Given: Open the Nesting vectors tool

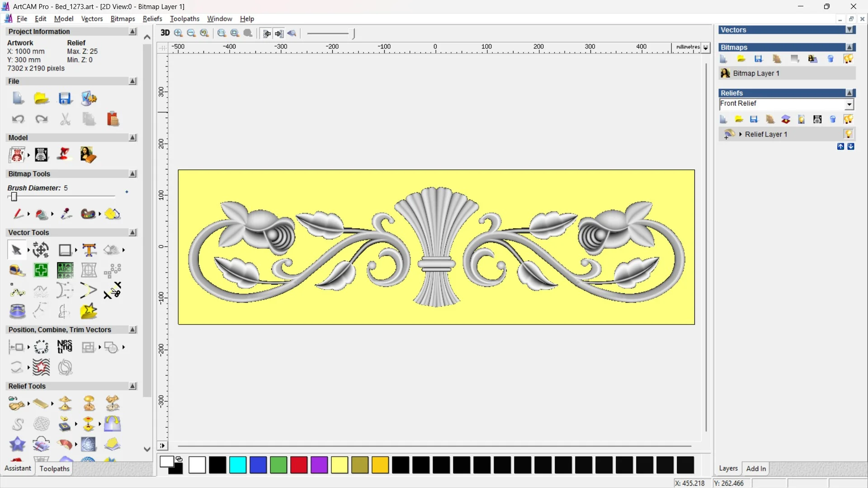Looking at the screenshot, I should tap(65, 347).
